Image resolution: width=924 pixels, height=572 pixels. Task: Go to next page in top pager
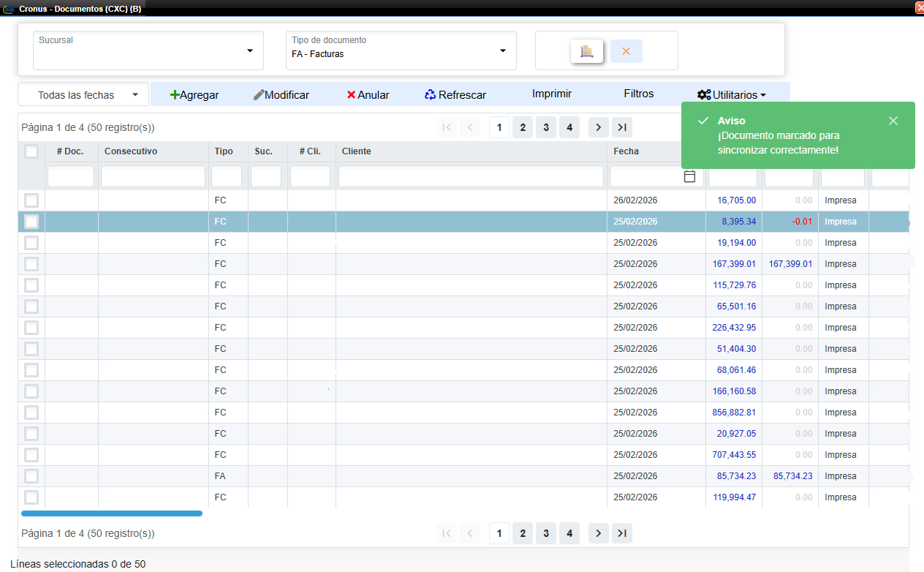click(x=598, y=127)
